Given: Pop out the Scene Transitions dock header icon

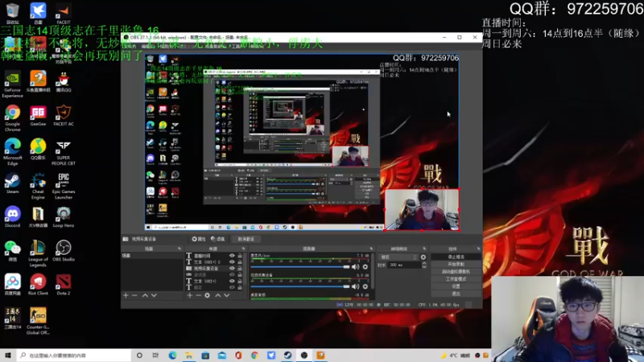Looking at the screenshot, I should 424,249.
